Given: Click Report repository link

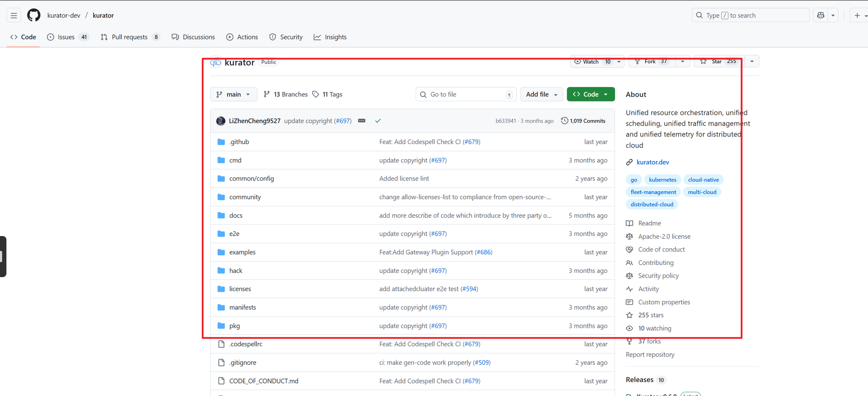Looking at the screenshot, I should tap(650, 355).
